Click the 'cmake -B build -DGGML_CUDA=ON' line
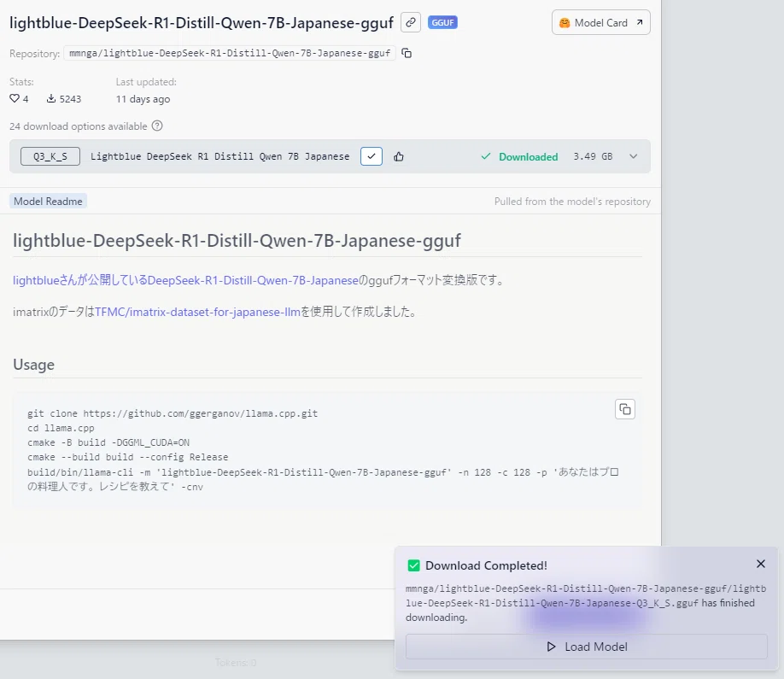 coord(108,442)
